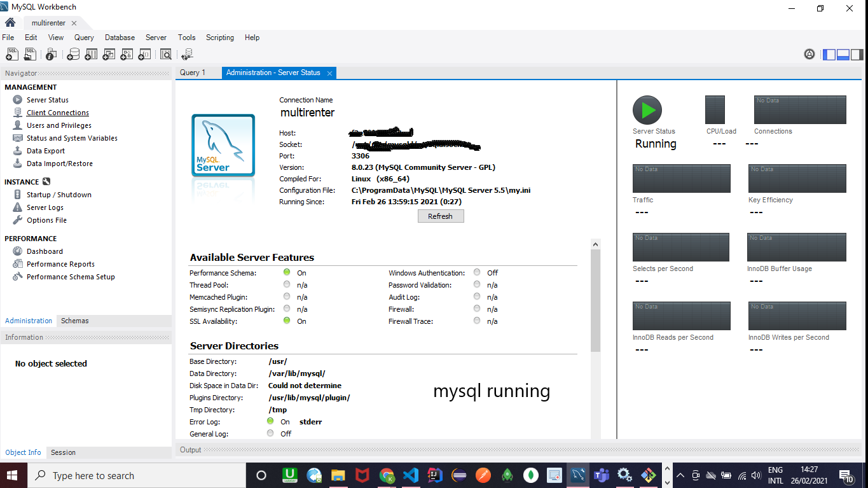Click the InnoDB Buffer Usage graph
This screenshot has height=488, width=868.
[x=797, y=247]
